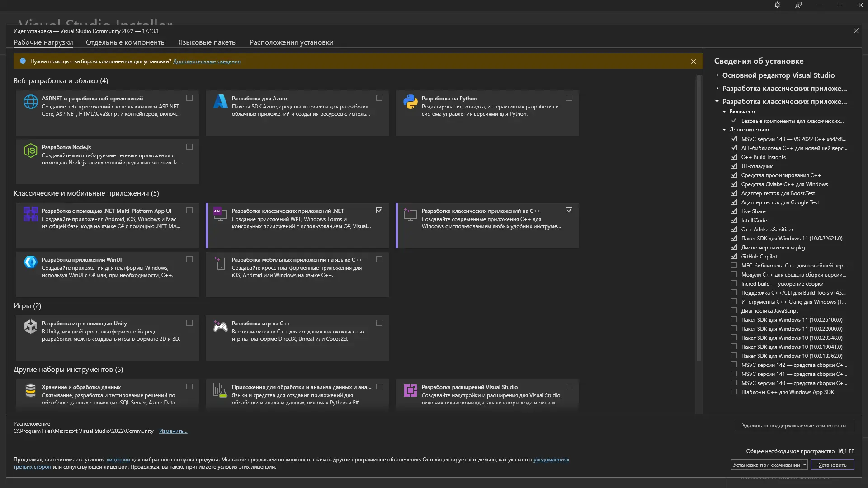Uncheck the .NET desktop development workload
Viewport: 868px width, 488px height.
click(379, 211)
